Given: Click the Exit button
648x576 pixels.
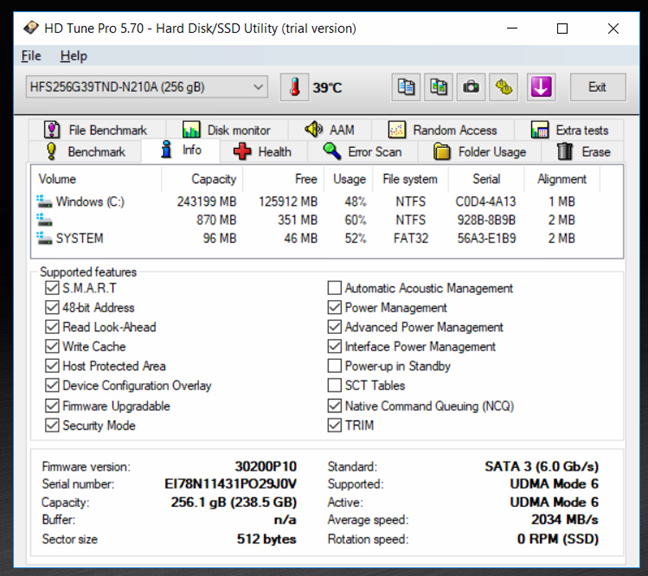Looking at the screenshot, I should click(x=598, y=87).
